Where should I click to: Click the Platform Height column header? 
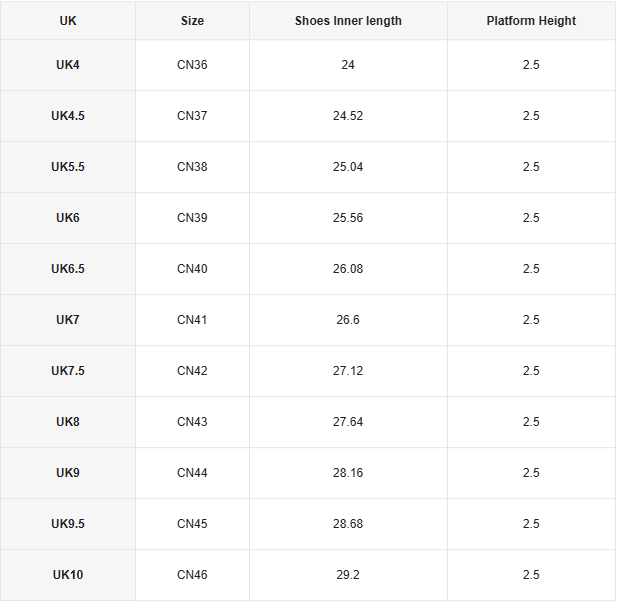point(531,21)
